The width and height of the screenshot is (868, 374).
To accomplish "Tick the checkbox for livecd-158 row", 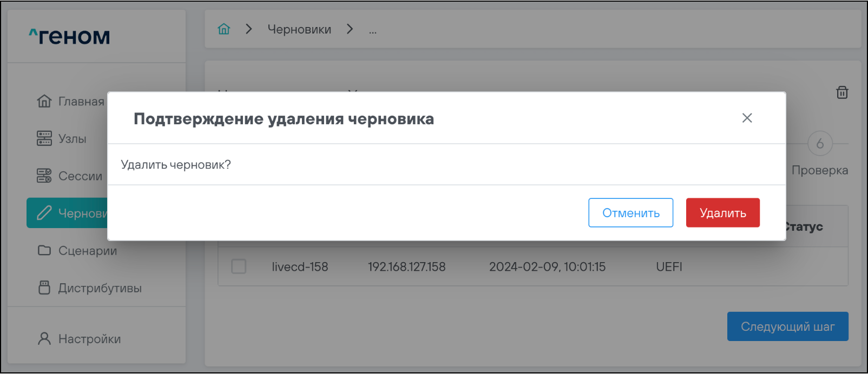I will click(x=239, y=266).
